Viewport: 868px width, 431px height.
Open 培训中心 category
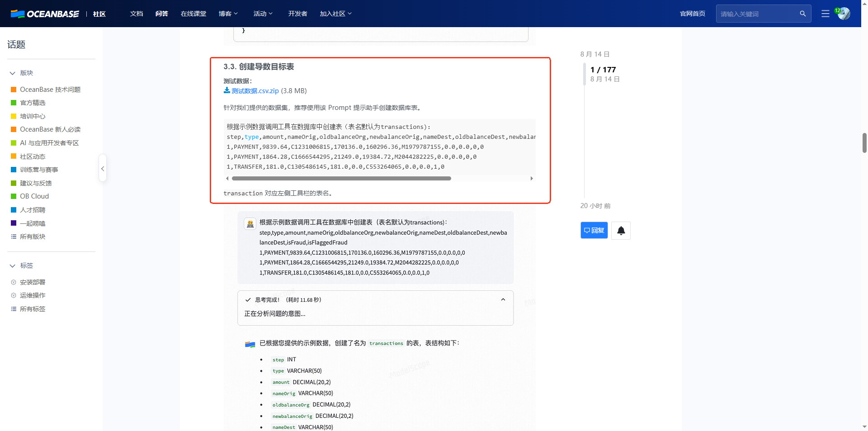tap(33, 116)
